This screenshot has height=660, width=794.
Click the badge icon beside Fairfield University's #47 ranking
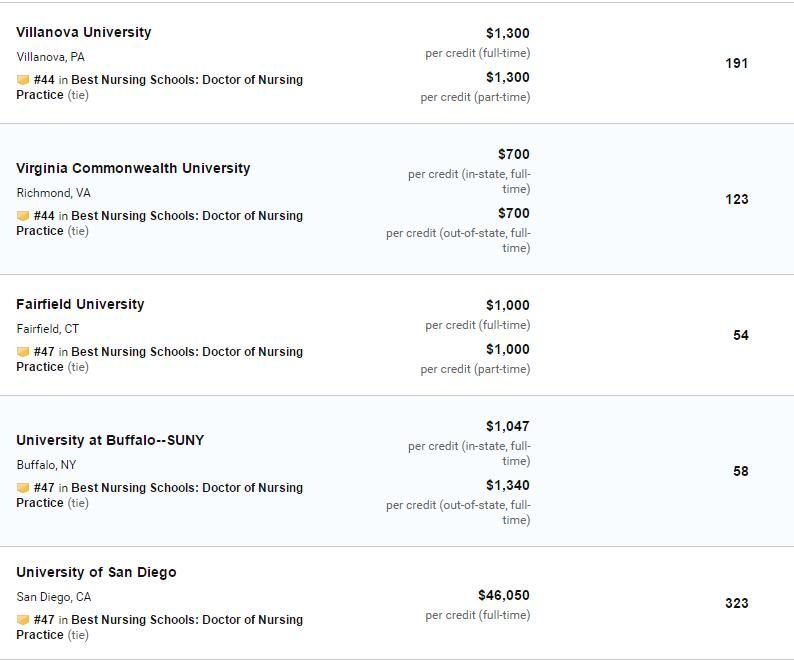pos(23,352)
